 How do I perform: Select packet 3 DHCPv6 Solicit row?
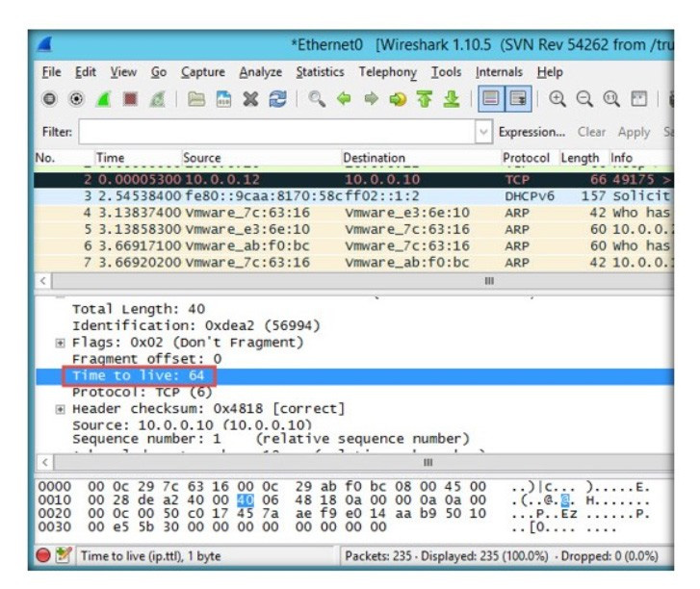(353, 196)
